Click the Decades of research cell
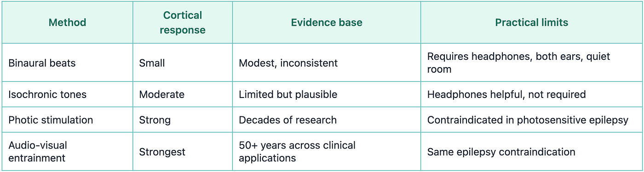Screen dimensions: 644x172 tap(327, 120)
